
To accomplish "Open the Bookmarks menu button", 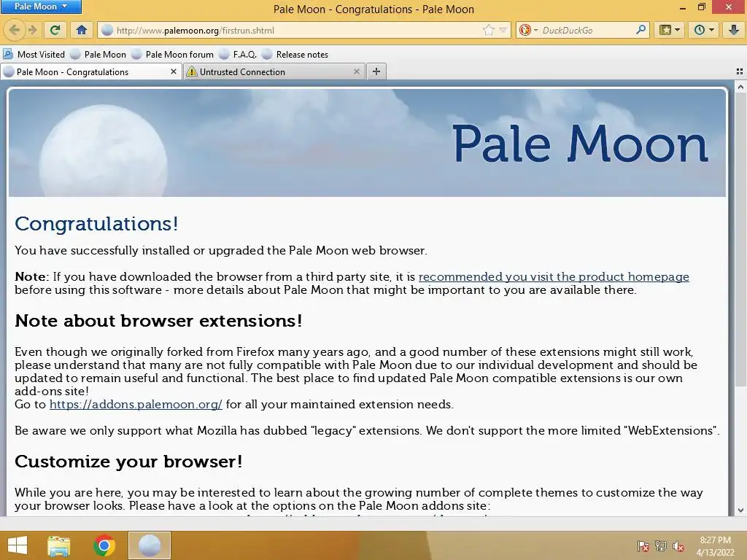I will click(x=670, y=30).
